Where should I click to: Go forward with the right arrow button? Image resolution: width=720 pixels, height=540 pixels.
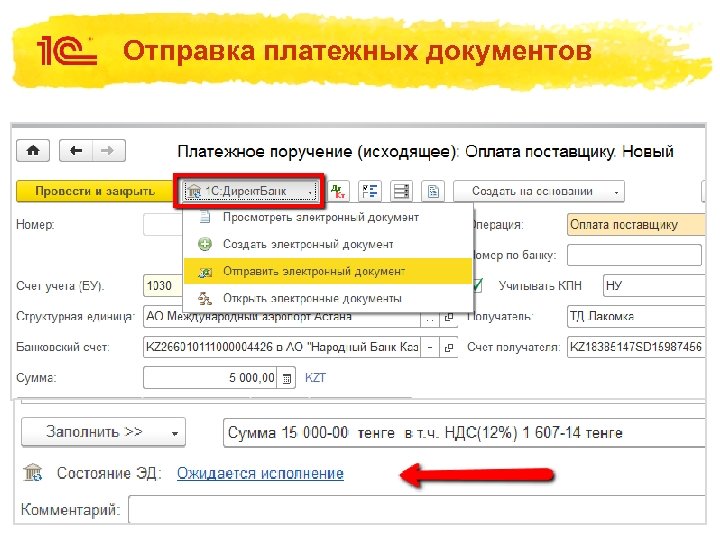click(x=108, y=150)
